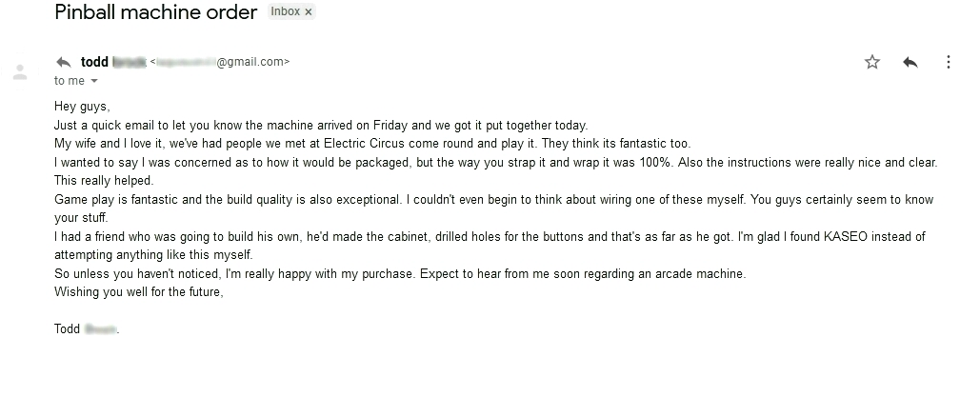Remove the Inbox label using its x
This screenshot has width=980, height=397.
coord(309,11)
